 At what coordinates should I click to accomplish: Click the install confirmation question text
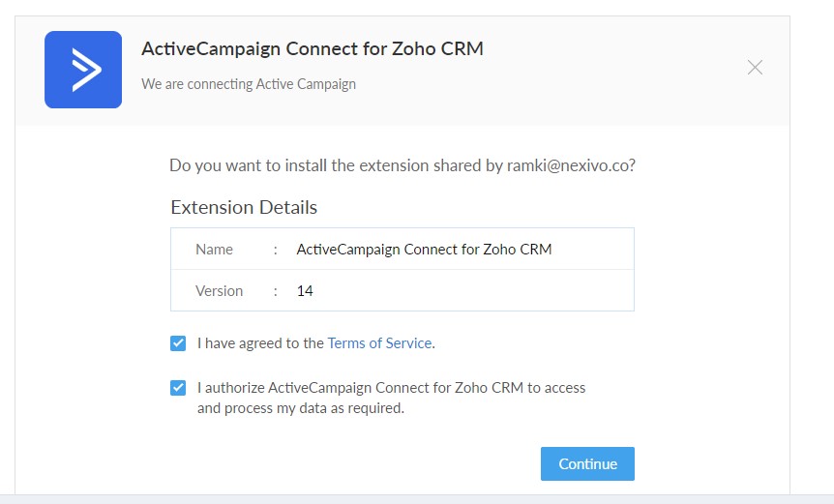tap(402, 165)
